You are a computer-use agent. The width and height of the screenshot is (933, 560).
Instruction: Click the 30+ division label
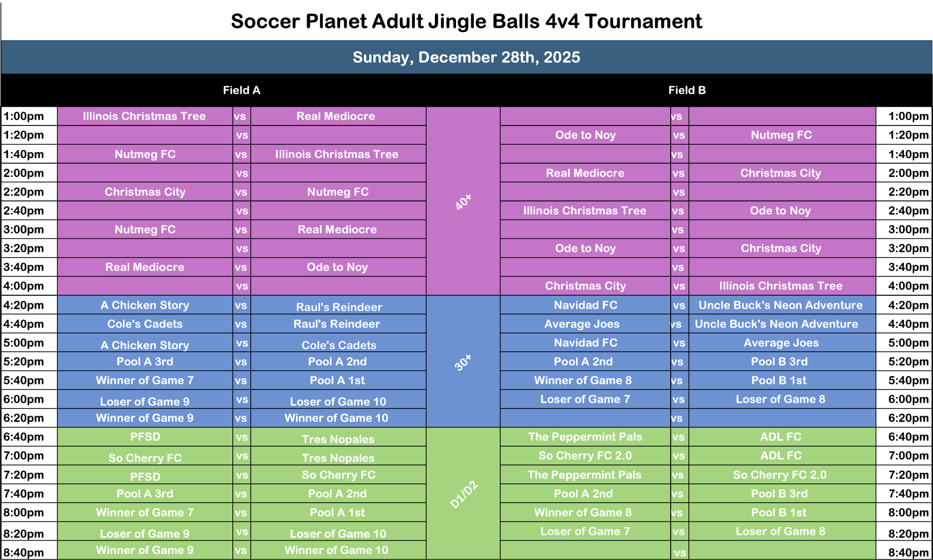[463, 362]
